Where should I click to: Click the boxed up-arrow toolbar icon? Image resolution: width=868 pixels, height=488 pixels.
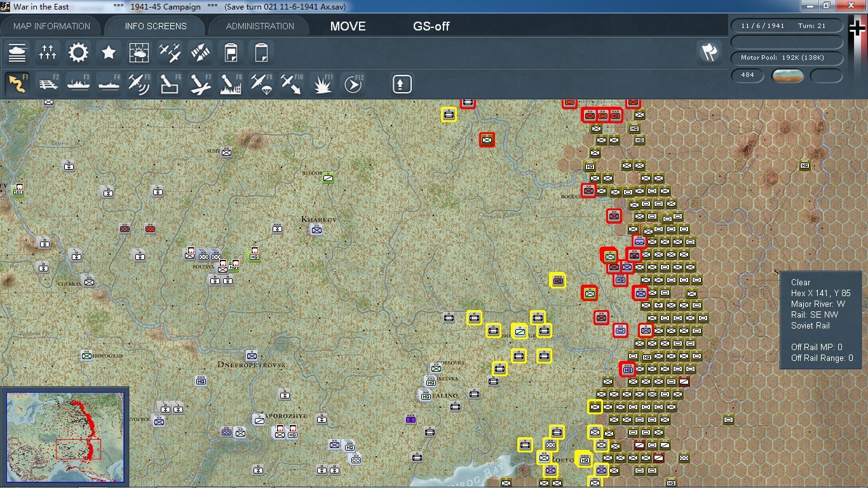[402, 84]
